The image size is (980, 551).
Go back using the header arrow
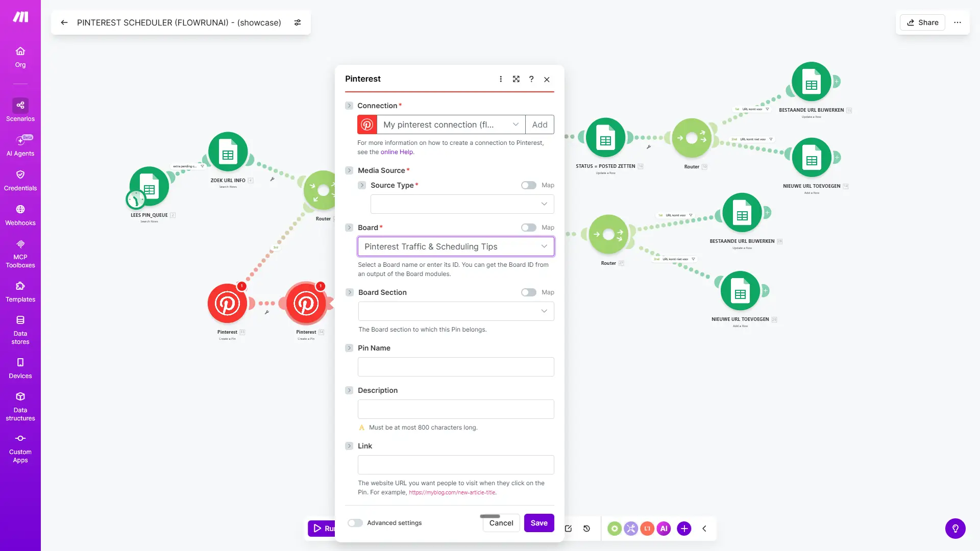[x=64, y=22]
